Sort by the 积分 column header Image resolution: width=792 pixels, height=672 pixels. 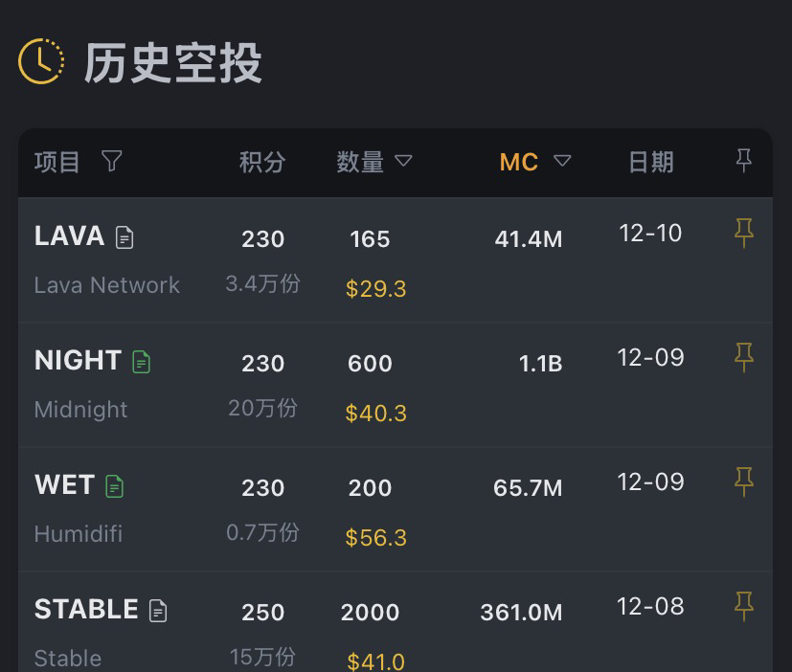(x=261, y=162)
